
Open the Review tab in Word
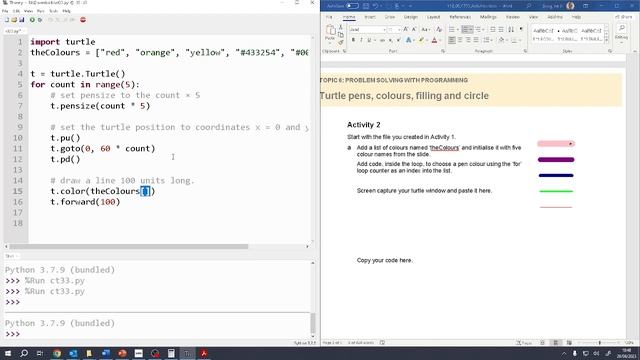[513, 17]
